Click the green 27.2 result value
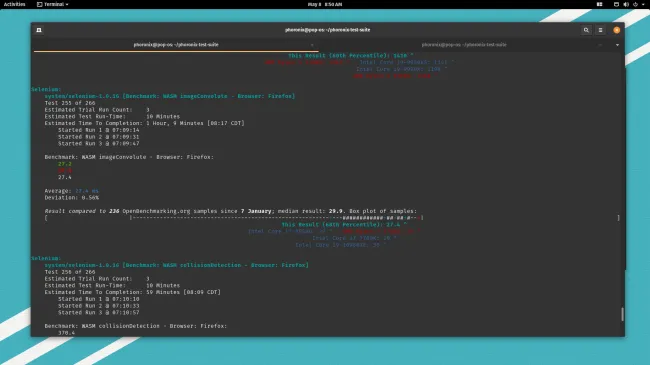This screenshot has height=365, width=650. point(65,164)
